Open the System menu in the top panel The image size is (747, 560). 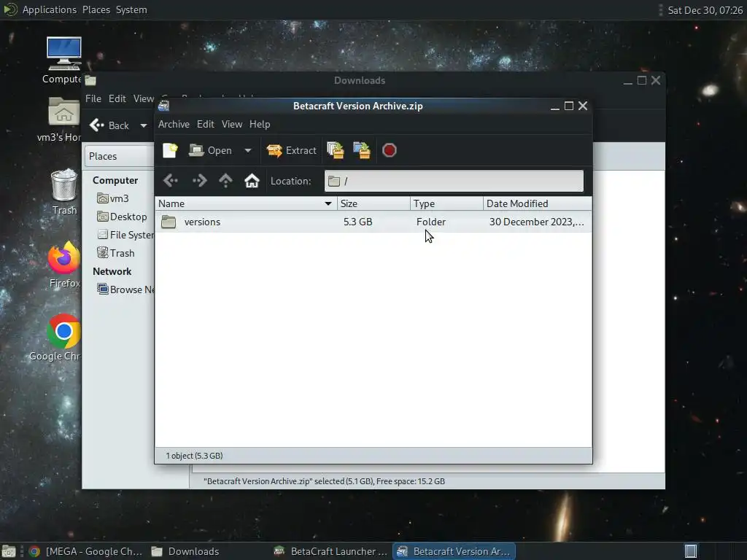131,9
